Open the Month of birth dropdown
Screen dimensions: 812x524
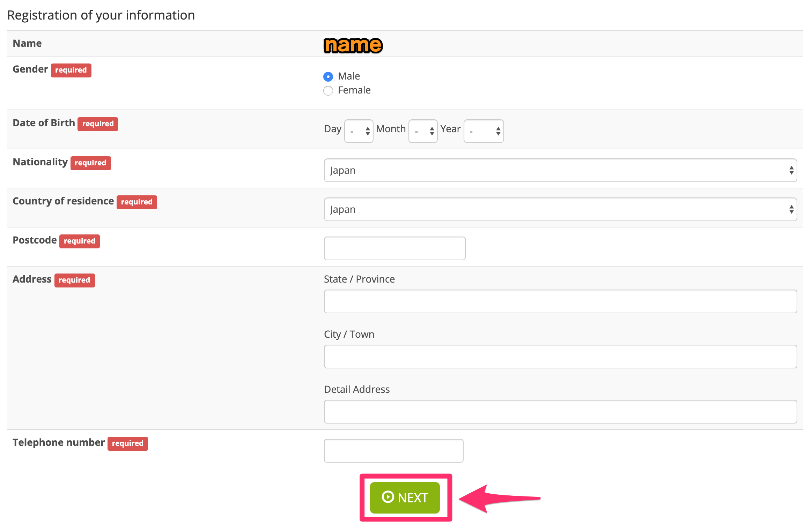pyautogui.click(x=423, y=131)
